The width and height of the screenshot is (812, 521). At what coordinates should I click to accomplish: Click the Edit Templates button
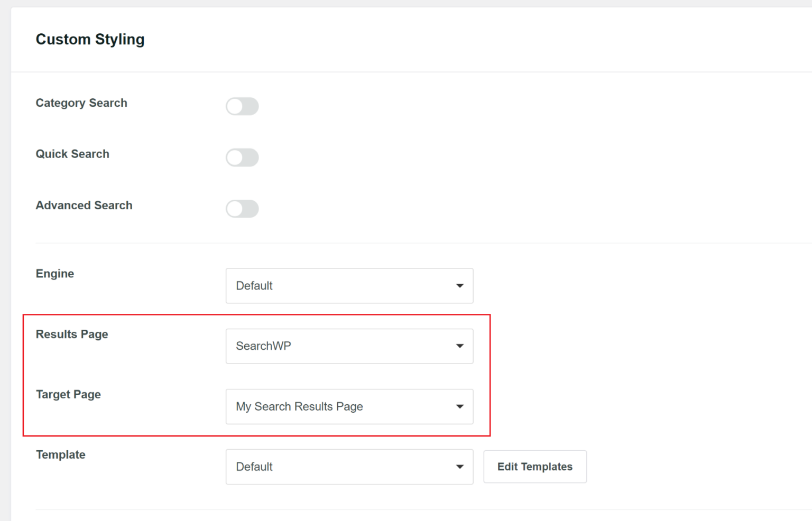point(535,467)
